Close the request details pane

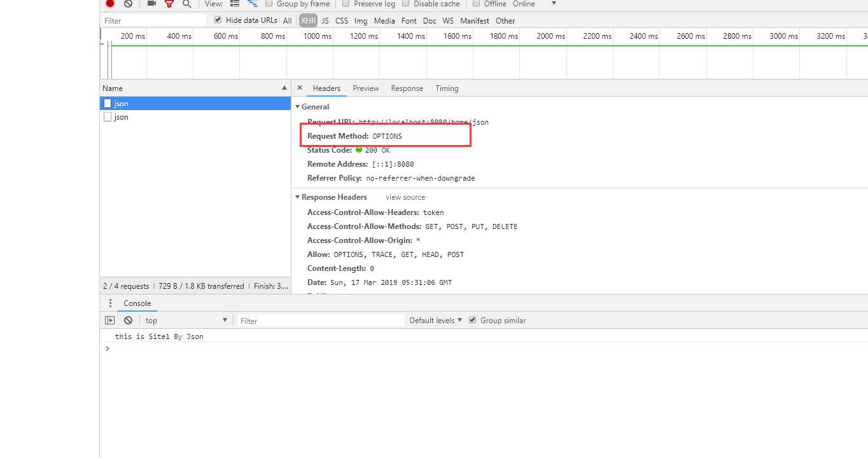[x=300, y=88]
